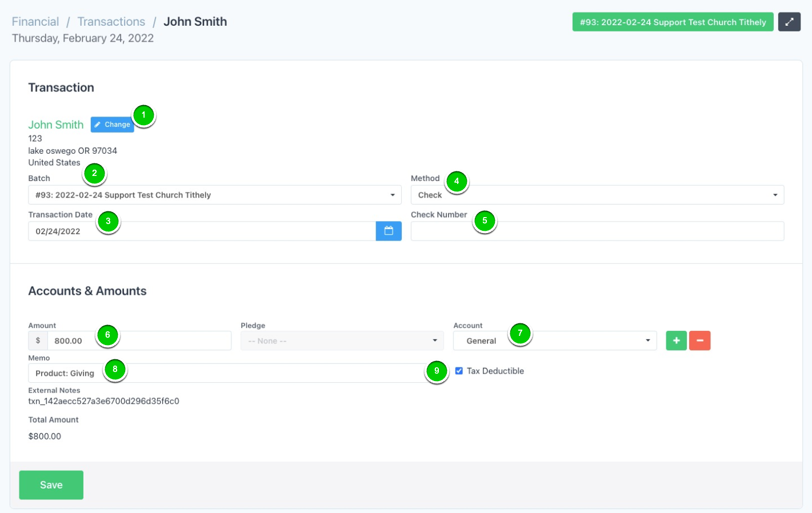The width and height of the screenshot is (812, 513).
Task: Click the Save button
Action: pyautogui.click(x=51, y=485)
